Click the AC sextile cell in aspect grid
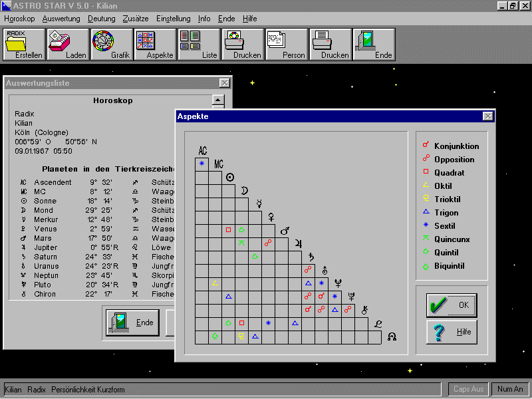The image size is (532, 399). [x=201, y=164]
